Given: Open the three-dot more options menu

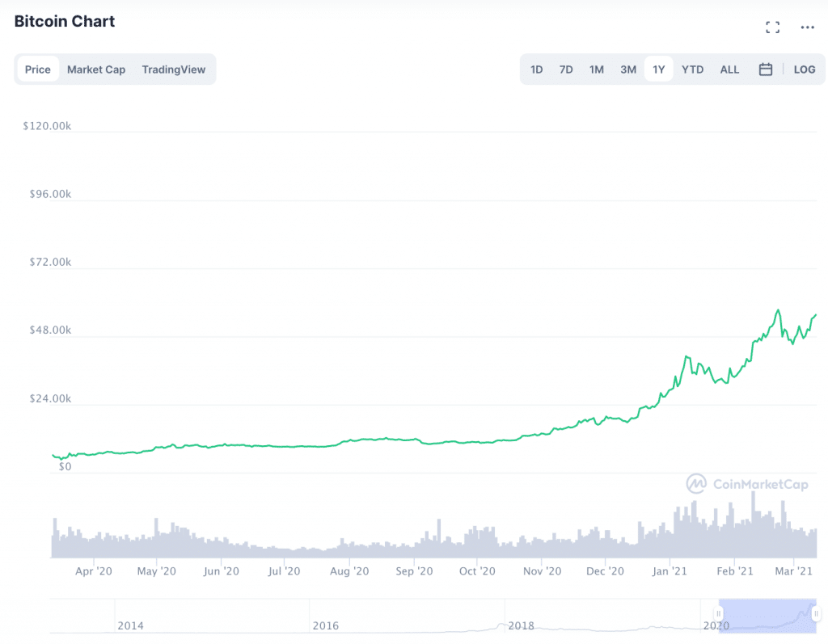Looking at the screenshot, I should click(807, 27).
